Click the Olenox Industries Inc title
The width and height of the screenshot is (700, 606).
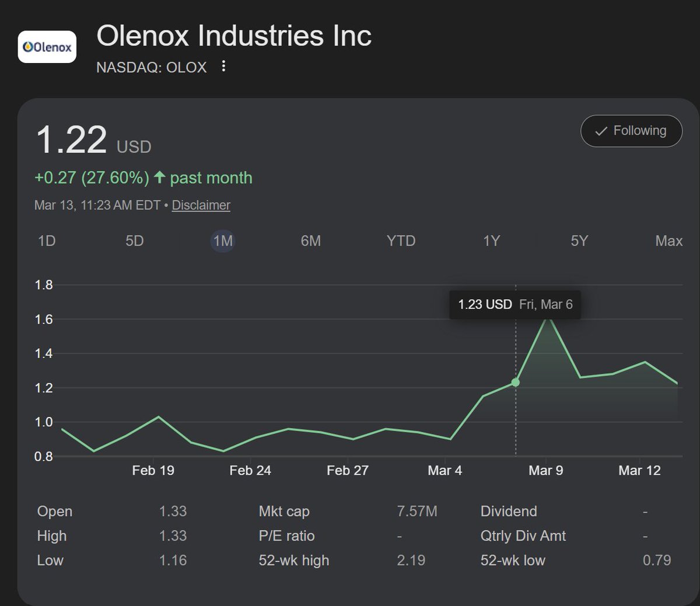234,36
